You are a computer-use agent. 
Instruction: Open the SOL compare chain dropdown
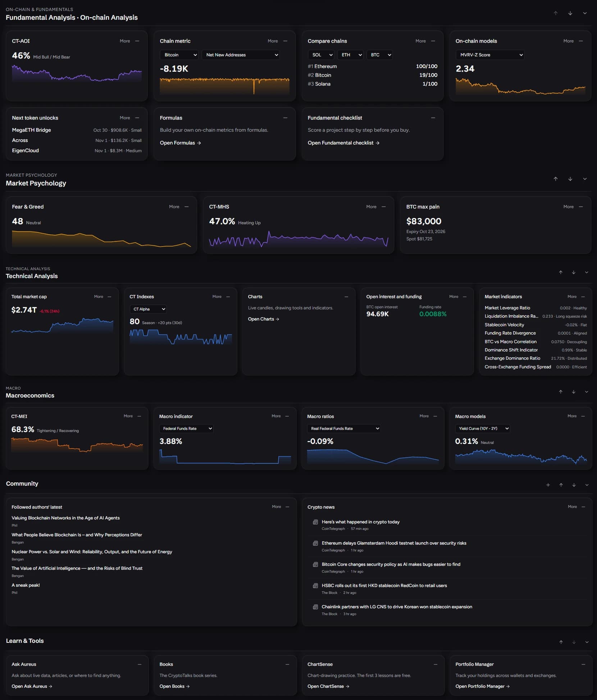[321, 55]
